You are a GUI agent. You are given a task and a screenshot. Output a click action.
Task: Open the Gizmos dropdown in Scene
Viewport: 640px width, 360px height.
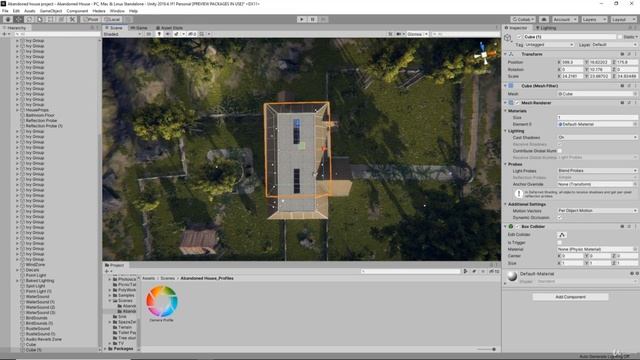click(x=417, y=34)
